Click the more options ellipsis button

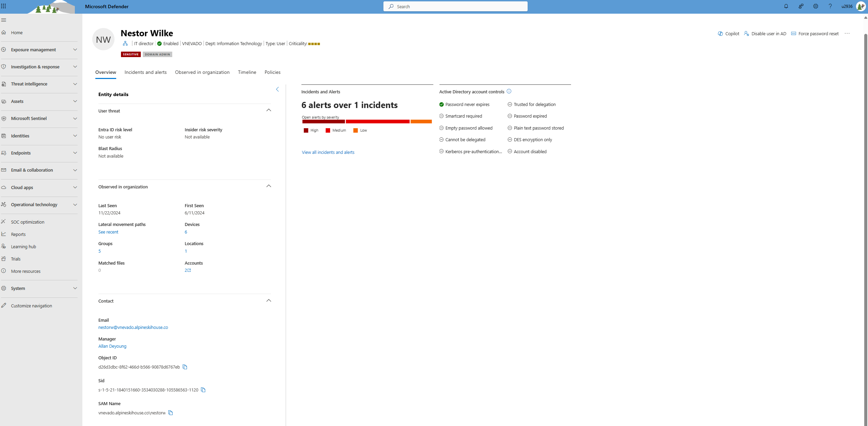point(847,33)
